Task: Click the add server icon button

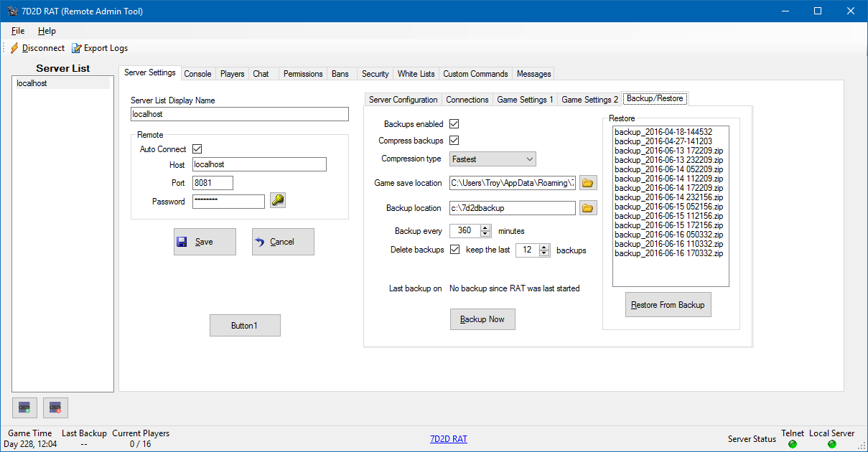Action: (24, 408)
